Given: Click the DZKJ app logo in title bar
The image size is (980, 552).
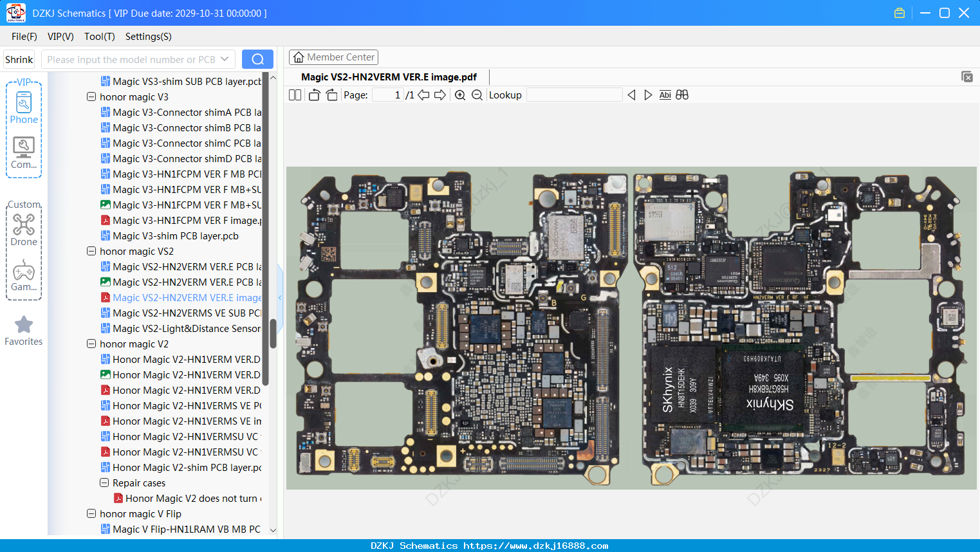Looking at the screenshot, I should click(x=15, y=13).
